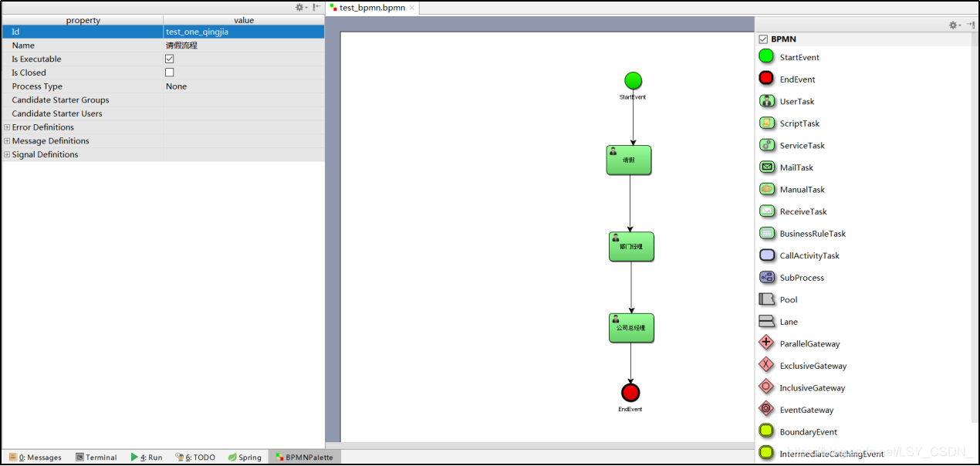
Task: Expand the Message Definitions row
Action: click(x=7, y=140)
